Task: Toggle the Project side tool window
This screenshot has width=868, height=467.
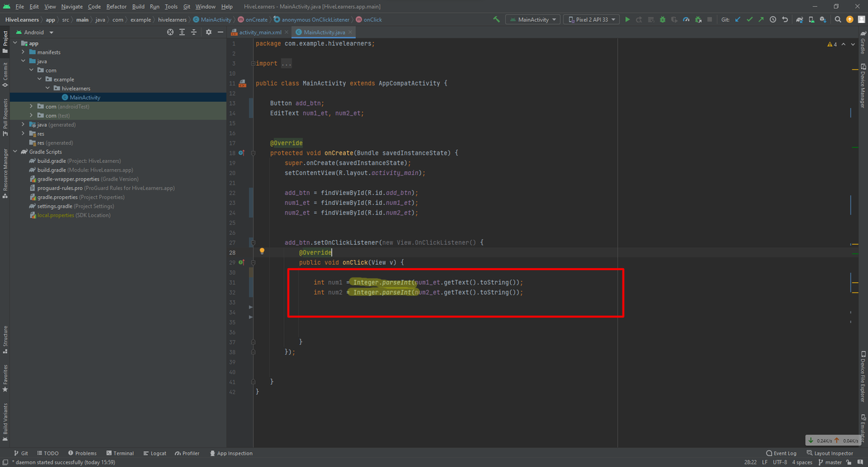Action: [x=5, y=42]
